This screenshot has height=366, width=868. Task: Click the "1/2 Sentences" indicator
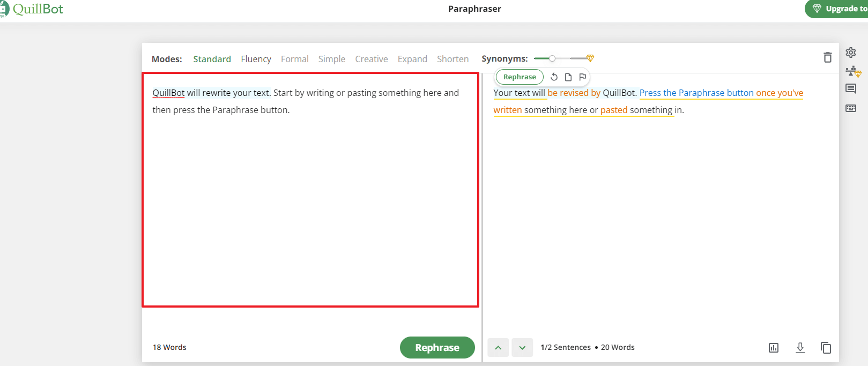(x=566, y=347)
